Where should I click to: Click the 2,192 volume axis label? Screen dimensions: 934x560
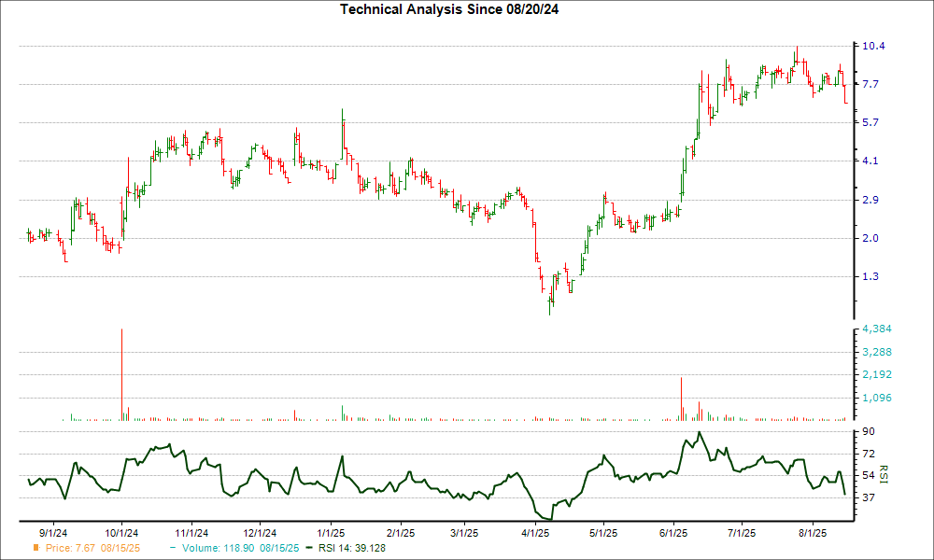(x=877, y=374)
